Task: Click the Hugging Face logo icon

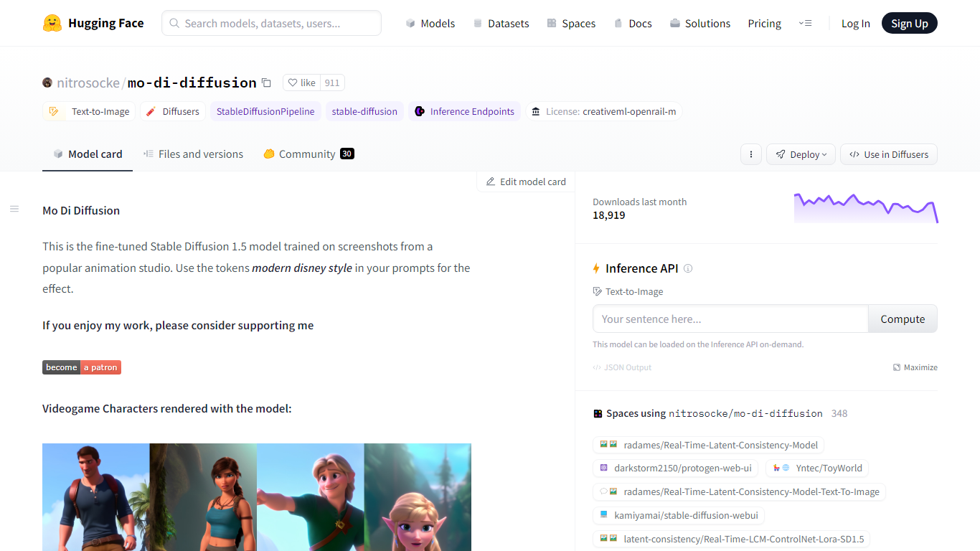Action: point(52,23)
